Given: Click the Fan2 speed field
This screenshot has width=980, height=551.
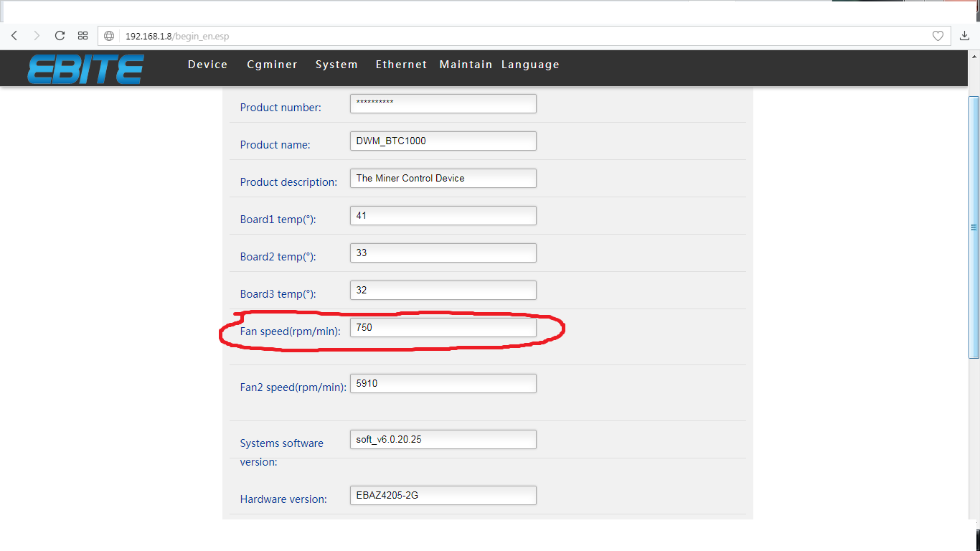Looking at the screenshot, I should click(443, 384).
